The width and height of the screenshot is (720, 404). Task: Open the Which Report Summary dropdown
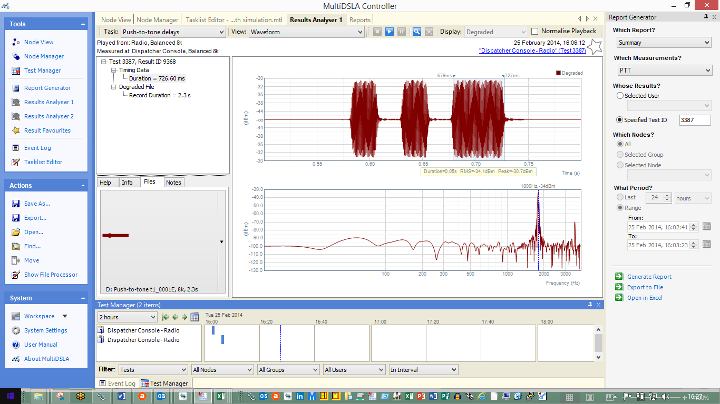point(663,43)
